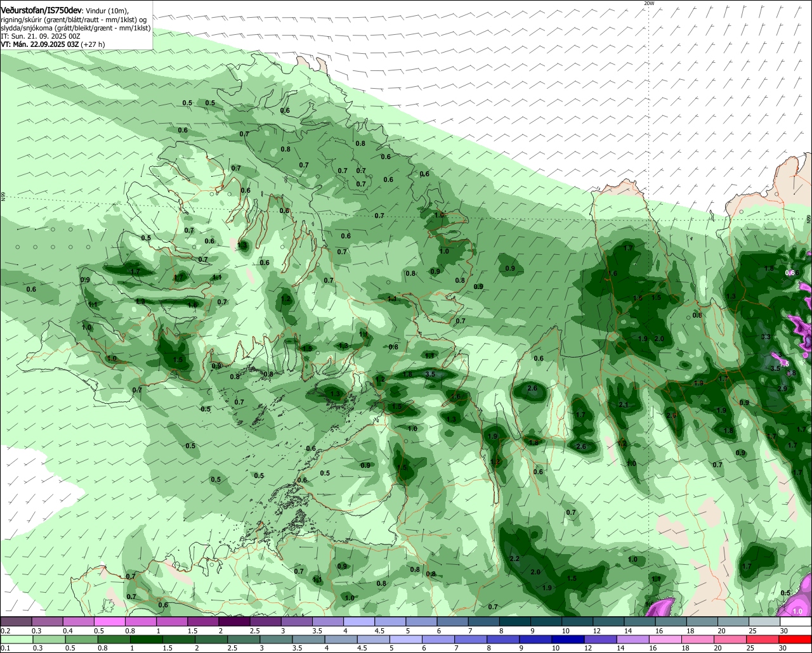Click the Veðurstofan/IS750dev title text

(x=41, y=10)
